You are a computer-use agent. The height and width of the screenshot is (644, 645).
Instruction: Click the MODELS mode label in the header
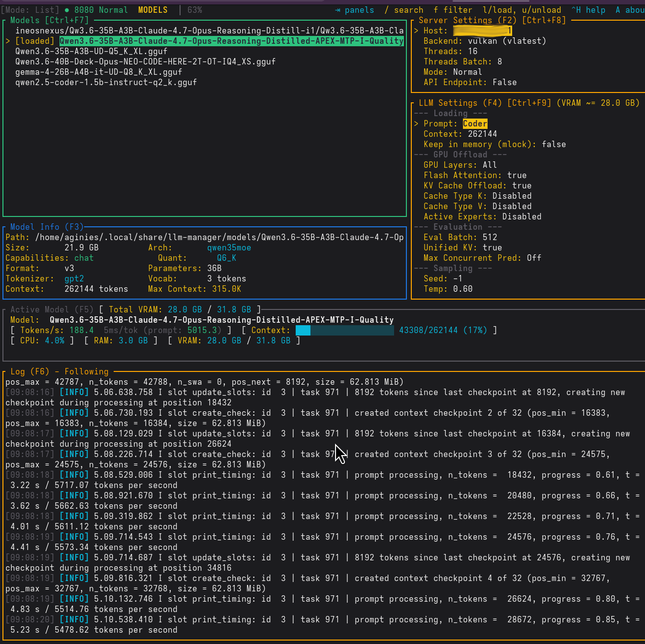click(153, 10)
